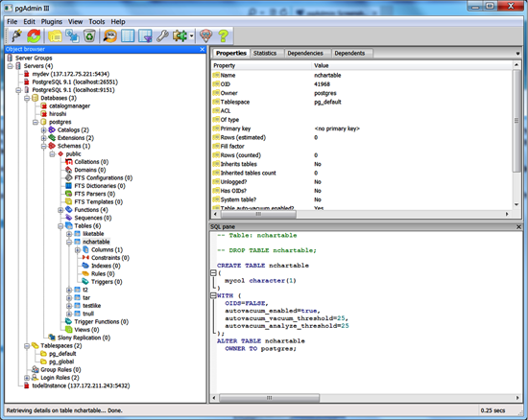528x420 pixels.
Task: Open the Plugins menu
Action: 52,21
